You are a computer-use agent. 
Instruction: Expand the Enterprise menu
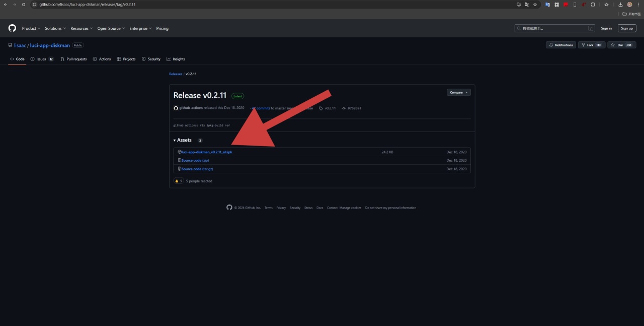140,28
